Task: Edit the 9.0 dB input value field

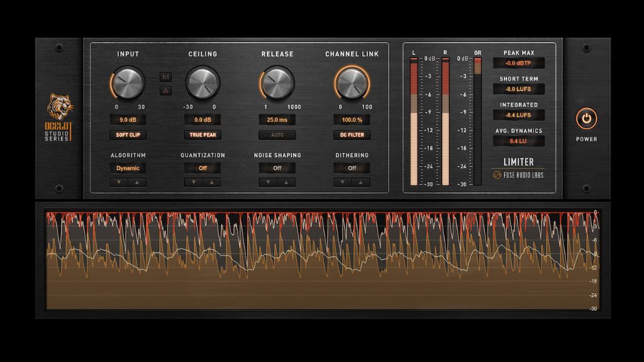Action: (x=128, y=120)
